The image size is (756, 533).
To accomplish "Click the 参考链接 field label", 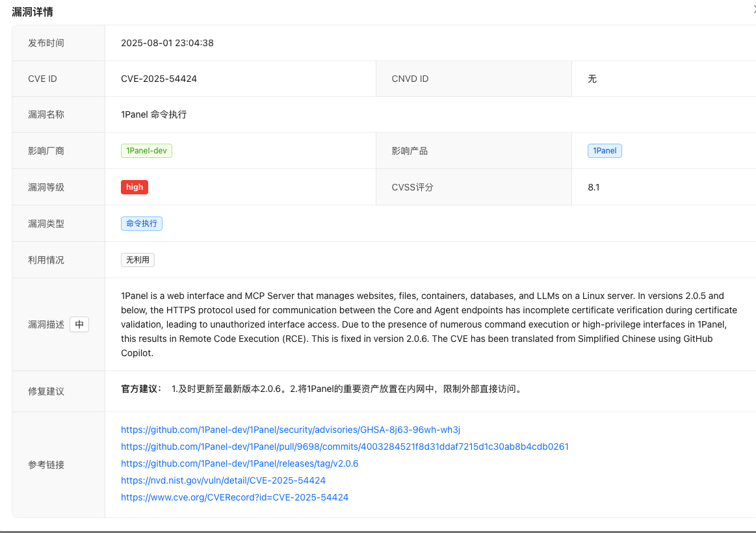I will 46,465.
